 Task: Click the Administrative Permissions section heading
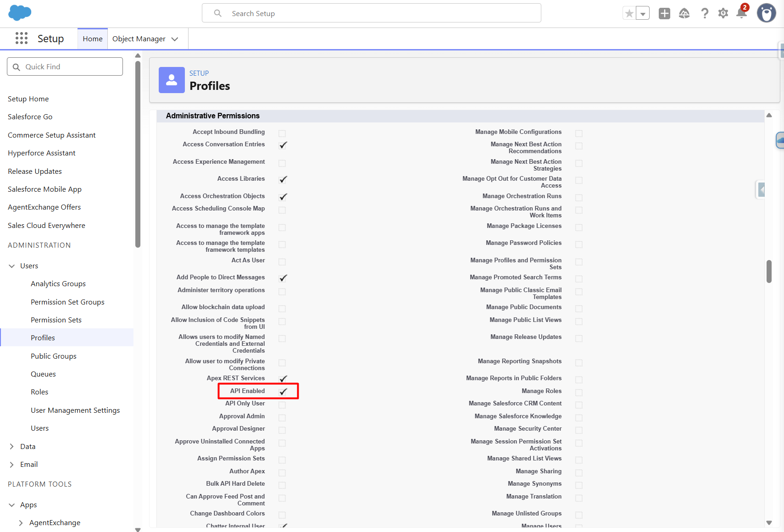[x=213, y=116]
